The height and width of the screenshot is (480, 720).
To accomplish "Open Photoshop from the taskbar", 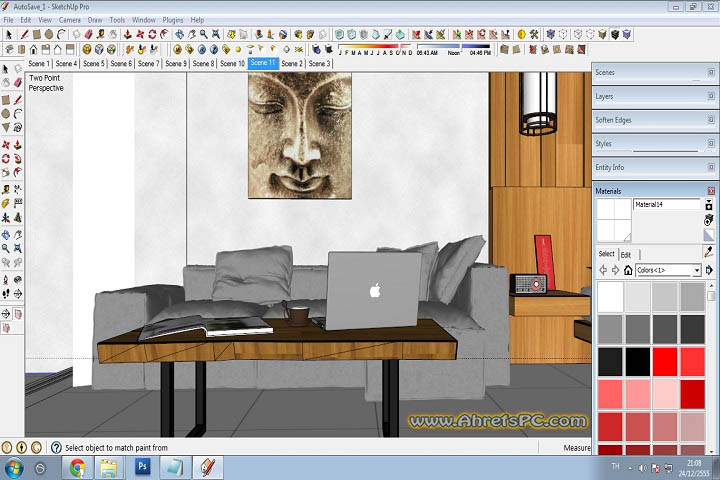I will point(142,468).
